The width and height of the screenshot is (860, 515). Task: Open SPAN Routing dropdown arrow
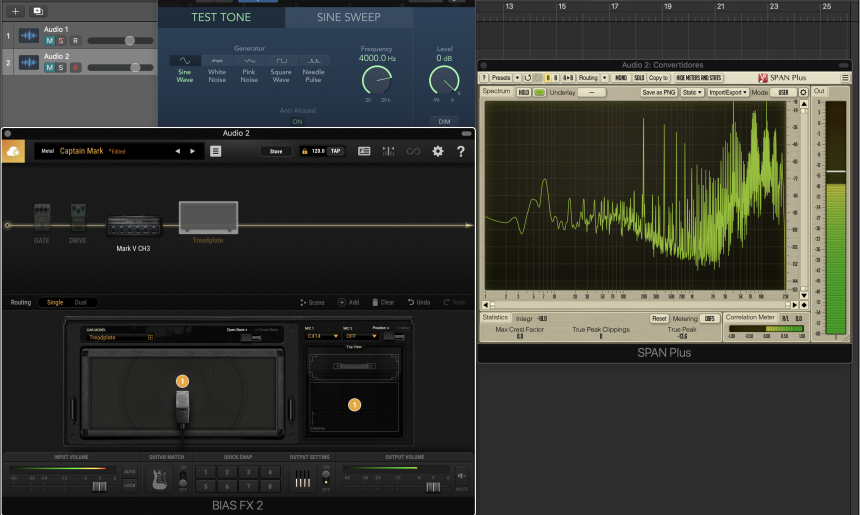tap(604, 78)
